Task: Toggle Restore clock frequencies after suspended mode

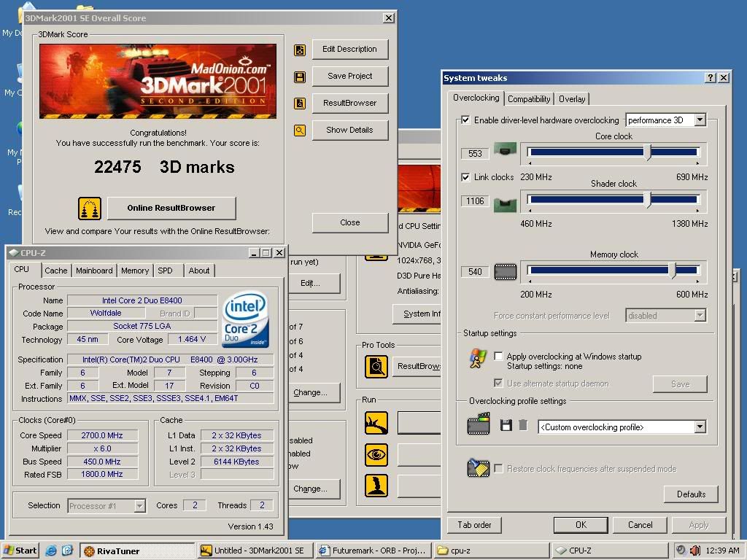Action: point(498,469)
